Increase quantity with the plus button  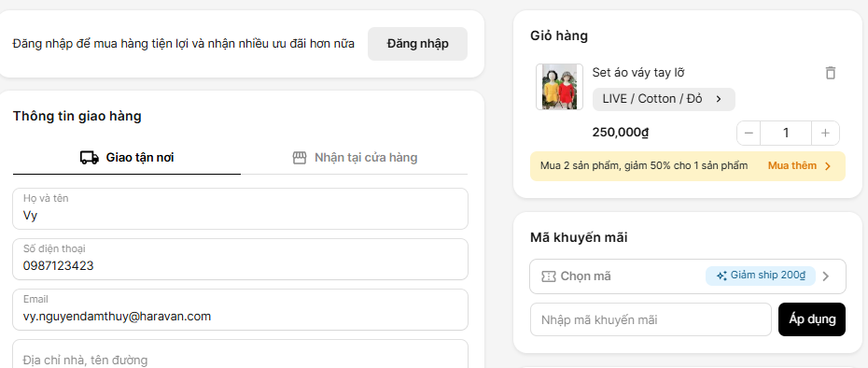825,133
